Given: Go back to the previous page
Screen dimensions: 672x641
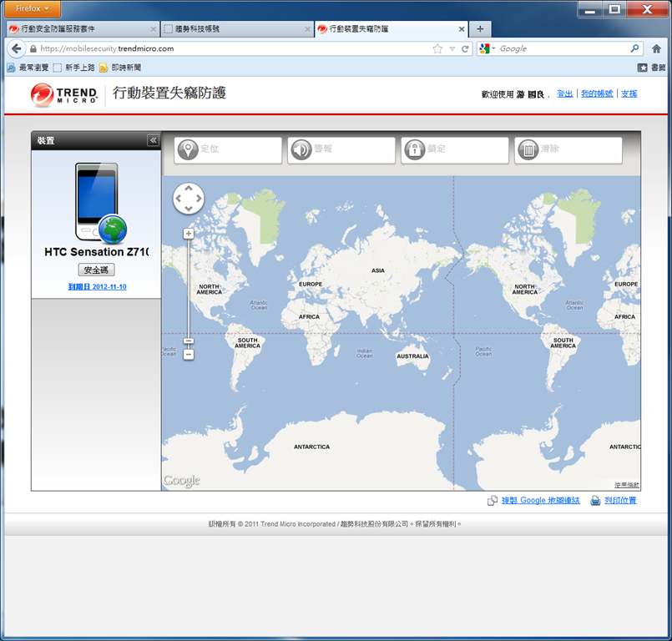Looking at the screenshot, I should pos(17,49).
